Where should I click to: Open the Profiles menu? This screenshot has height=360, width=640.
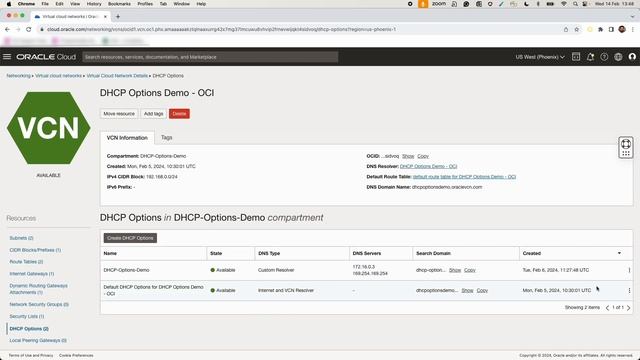(145, 4)
